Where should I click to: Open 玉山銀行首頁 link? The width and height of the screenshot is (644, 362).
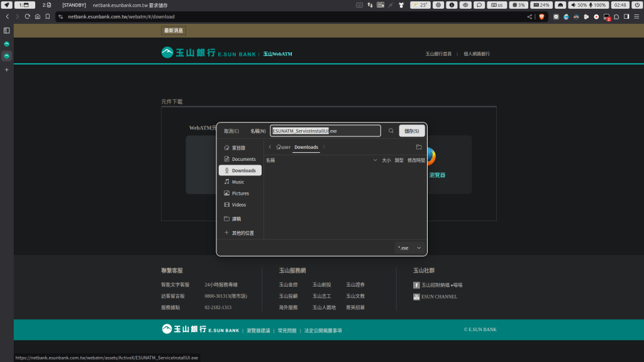point(438,54)
